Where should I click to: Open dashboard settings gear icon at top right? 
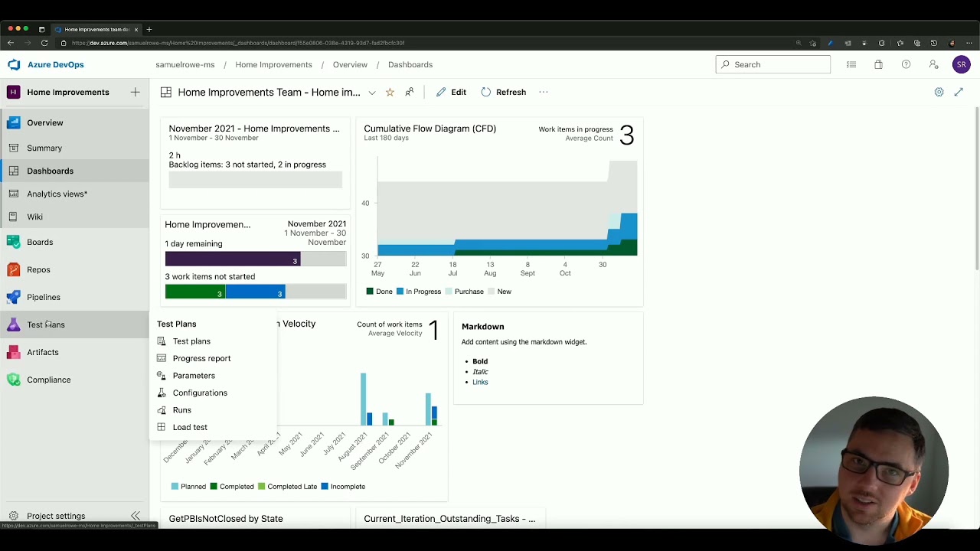[939, 92]
